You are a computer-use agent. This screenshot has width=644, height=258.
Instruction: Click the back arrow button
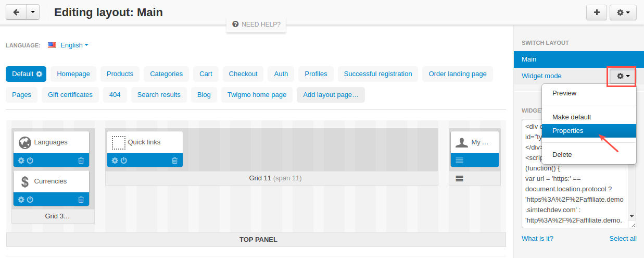16,12
